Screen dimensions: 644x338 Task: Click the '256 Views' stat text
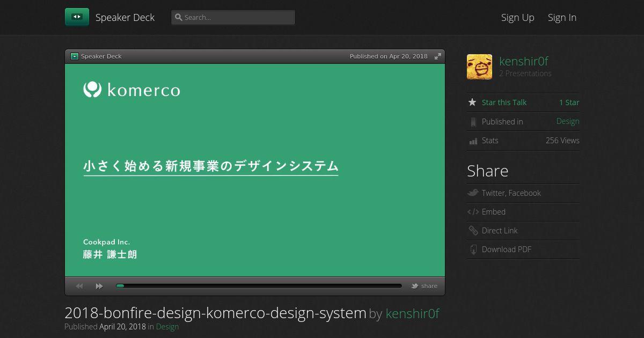tap(562, 141)
